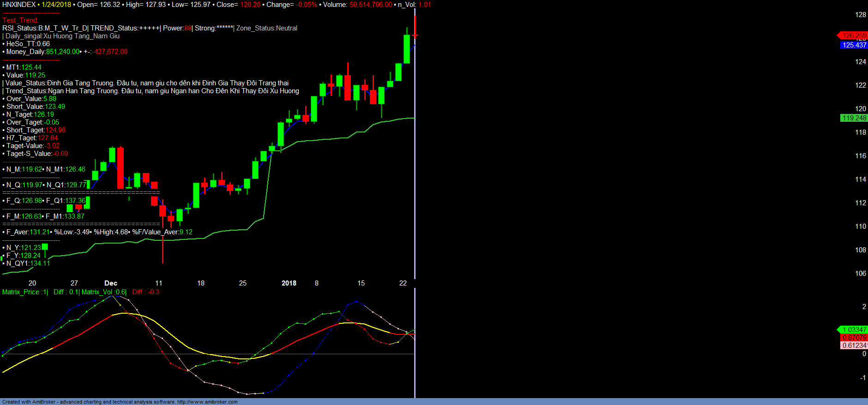
Task: Click the Matrix_Vol label in lower pane
Action: coord(97,292)
